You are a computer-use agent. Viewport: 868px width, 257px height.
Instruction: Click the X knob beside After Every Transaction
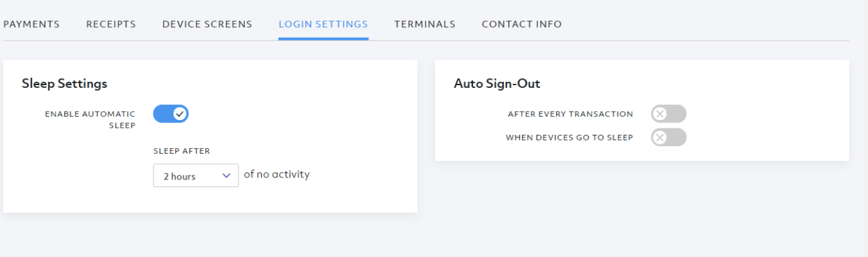point(660,114)
